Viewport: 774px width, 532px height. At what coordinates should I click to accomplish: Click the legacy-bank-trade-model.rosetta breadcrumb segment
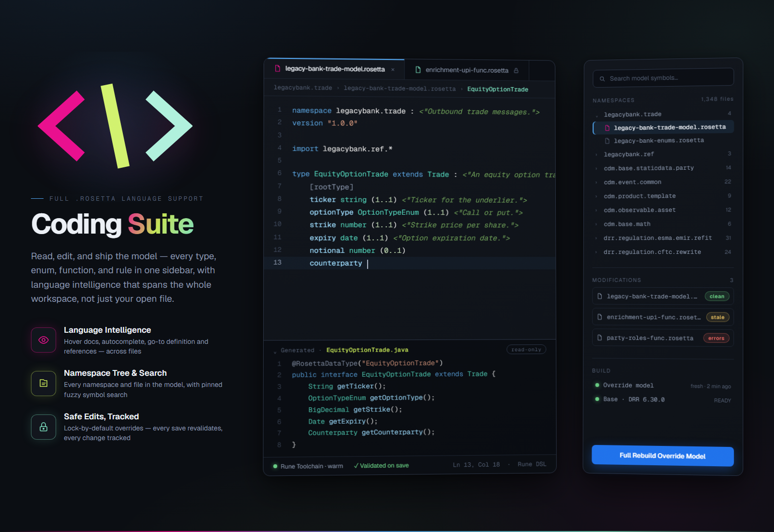click(x=400, y=89)
